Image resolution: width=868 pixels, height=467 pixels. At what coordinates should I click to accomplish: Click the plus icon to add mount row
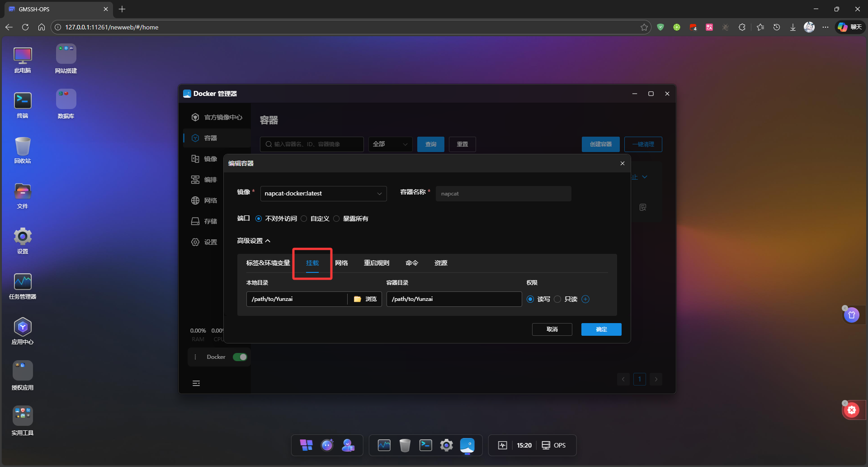point(585,299)
